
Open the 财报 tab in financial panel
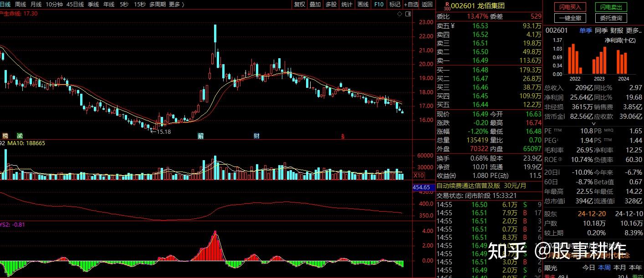[x=617, y=30]
